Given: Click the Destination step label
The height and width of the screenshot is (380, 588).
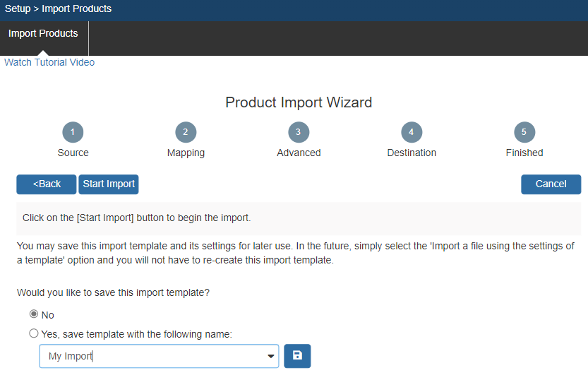Looking at the screenshot, I should coord(412,153).
